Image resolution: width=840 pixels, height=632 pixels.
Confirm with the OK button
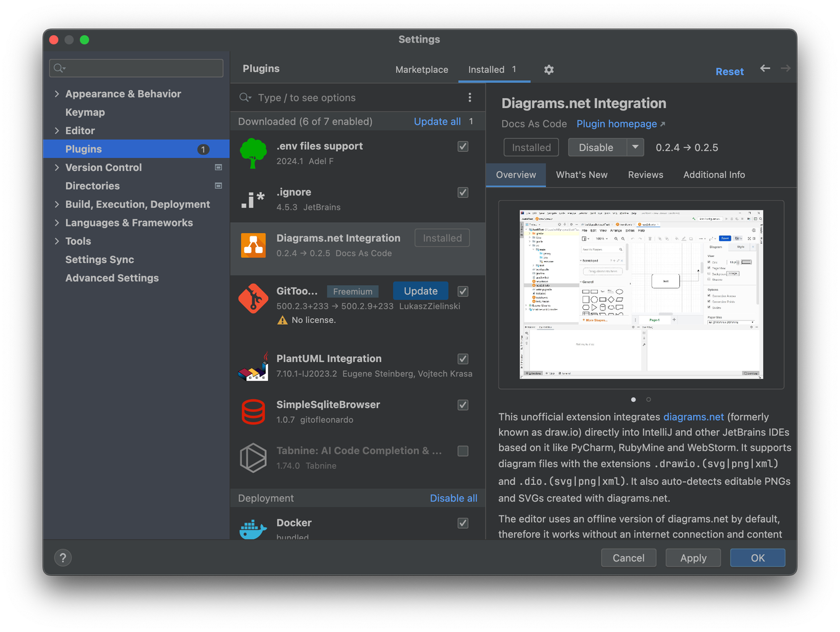(758, 558)
